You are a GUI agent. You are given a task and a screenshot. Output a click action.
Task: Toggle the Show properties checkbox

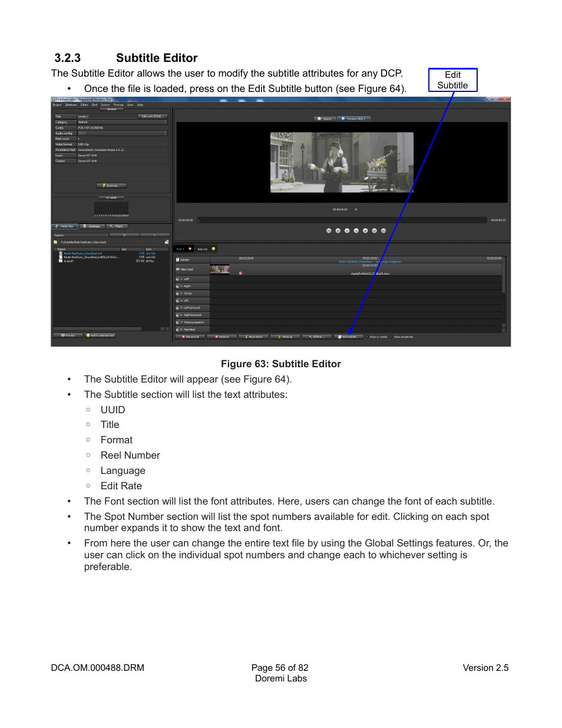(x=391, y=337)
